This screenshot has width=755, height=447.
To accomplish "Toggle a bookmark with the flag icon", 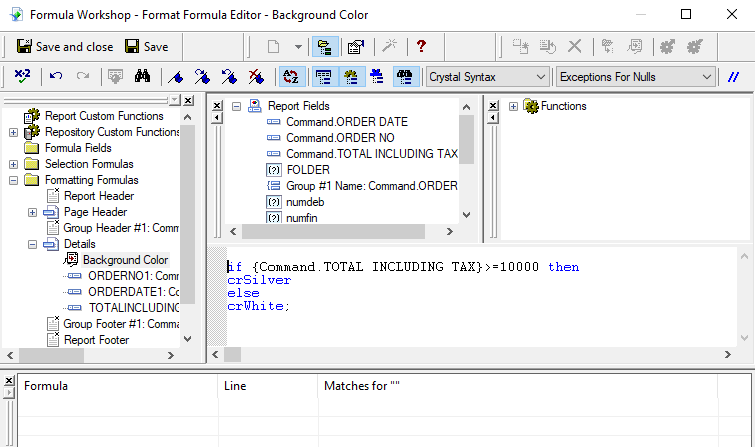I will (176, 77).
